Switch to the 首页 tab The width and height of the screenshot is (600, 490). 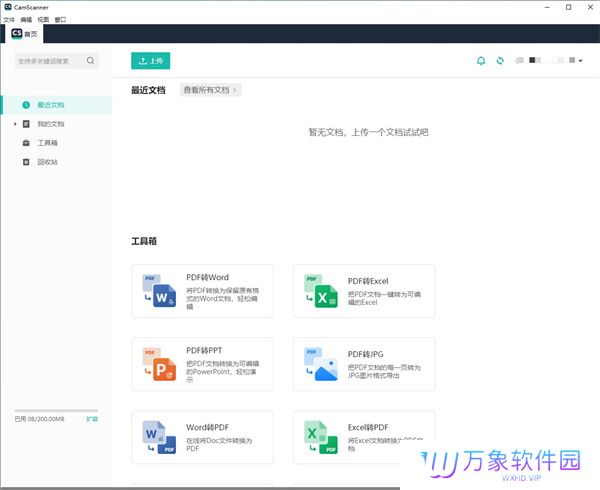(24, 34)
